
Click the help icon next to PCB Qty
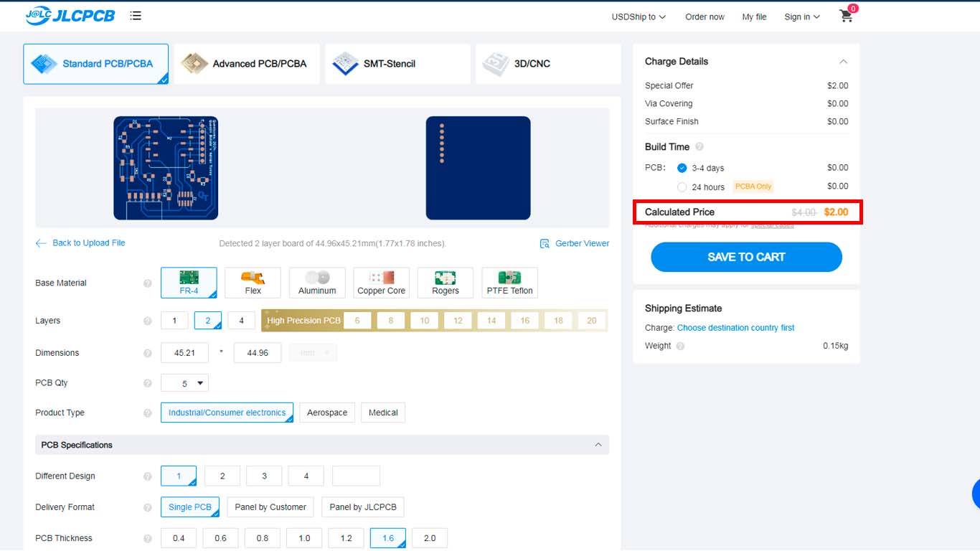[x=148, y=383]
